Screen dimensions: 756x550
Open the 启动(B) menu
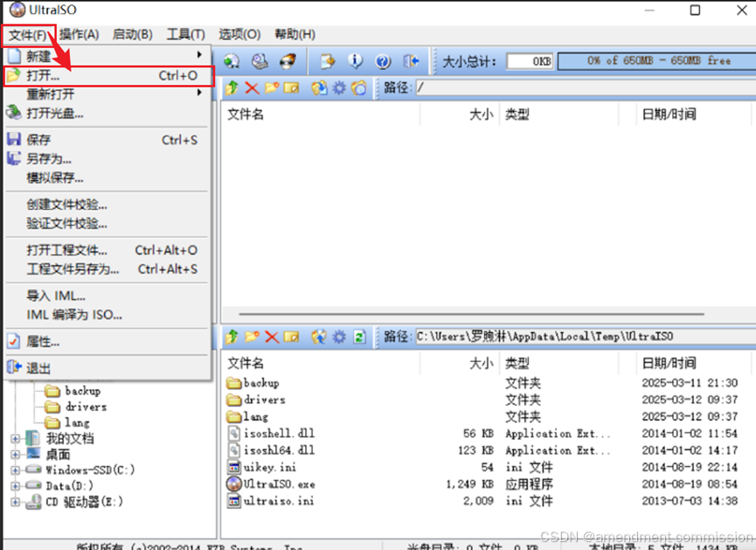(133, 34)
